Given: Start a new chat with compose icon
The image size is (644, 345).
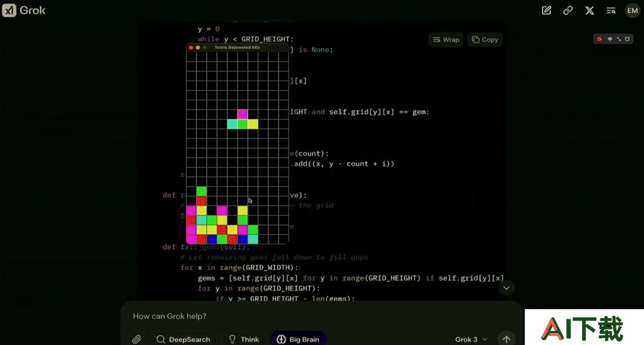Looking at the screenshot, I should point(546,10).
